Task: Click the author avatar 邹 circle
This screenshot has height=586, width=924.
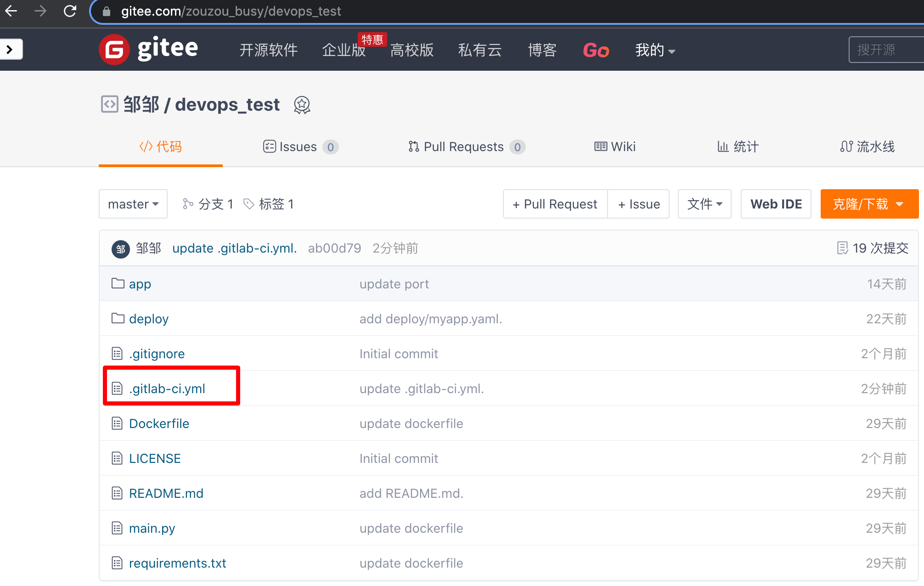Action: click(120, 249)
